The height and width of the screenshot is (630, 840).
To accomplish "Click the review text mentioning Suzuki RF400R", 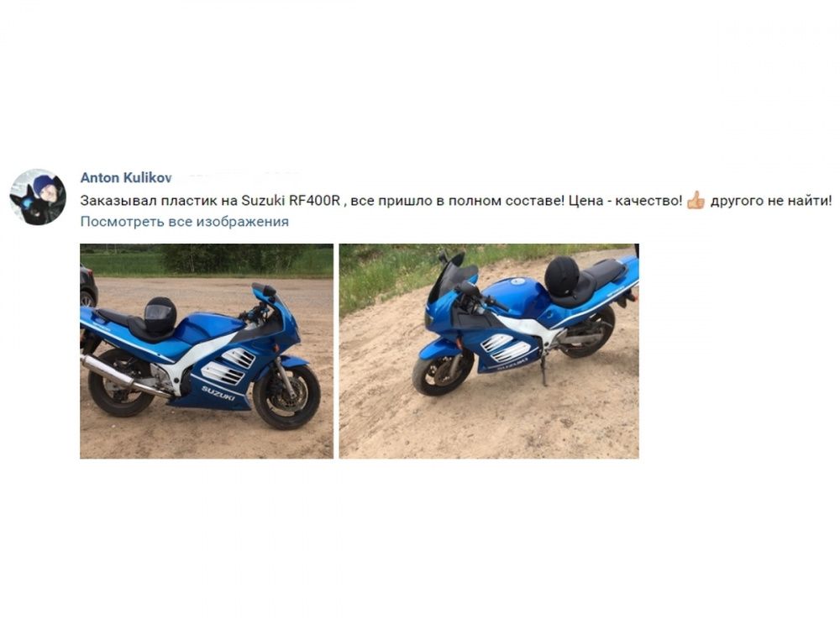I will point(455,201).
